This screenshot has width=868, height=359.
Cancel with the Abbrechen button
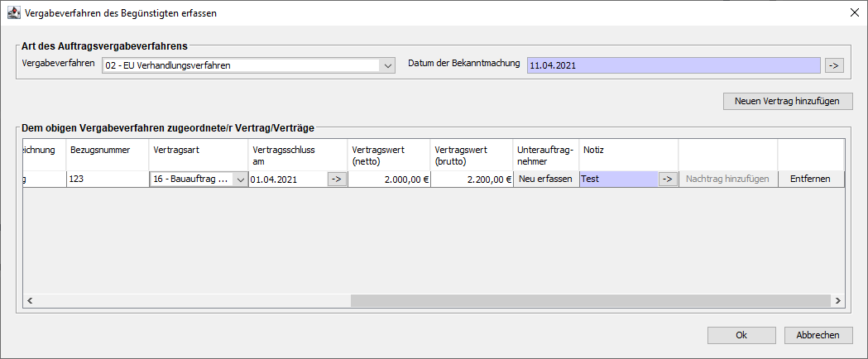pyautogui.click(x=818, y=335)
